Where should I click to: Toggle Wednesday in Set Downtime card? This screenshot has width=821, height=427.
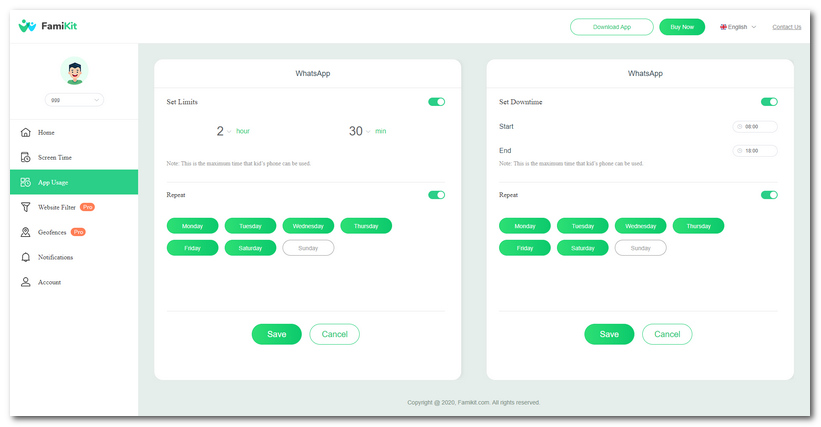[x=640, y=226]
